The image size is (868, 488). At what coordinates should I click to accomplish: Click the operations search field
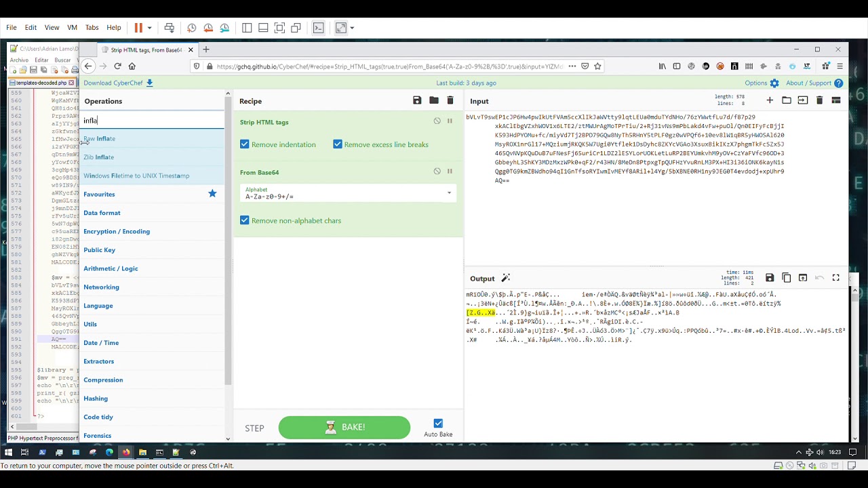click(x=153, y=121)
